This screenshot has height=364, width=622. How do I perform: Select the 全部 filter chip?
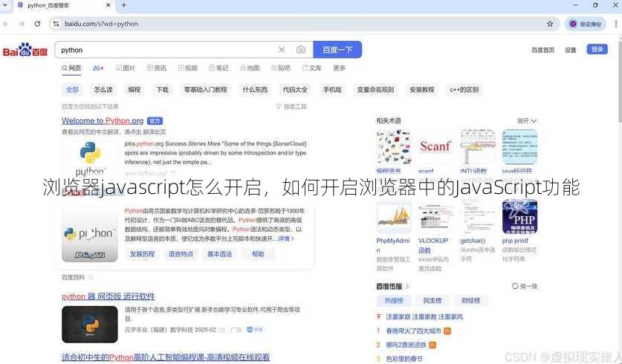tap(72, 90)
